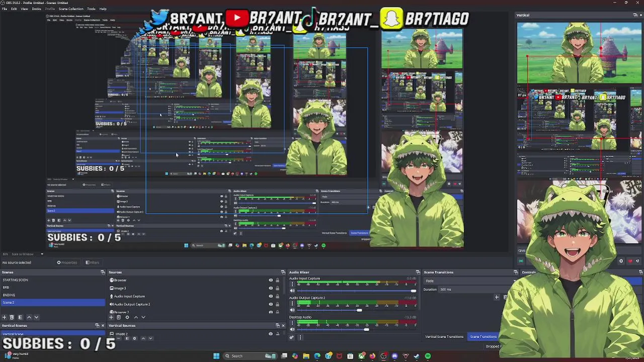
Task: Pop out the Sources dock
Action: pyautogui.click(x=283, y=273)
